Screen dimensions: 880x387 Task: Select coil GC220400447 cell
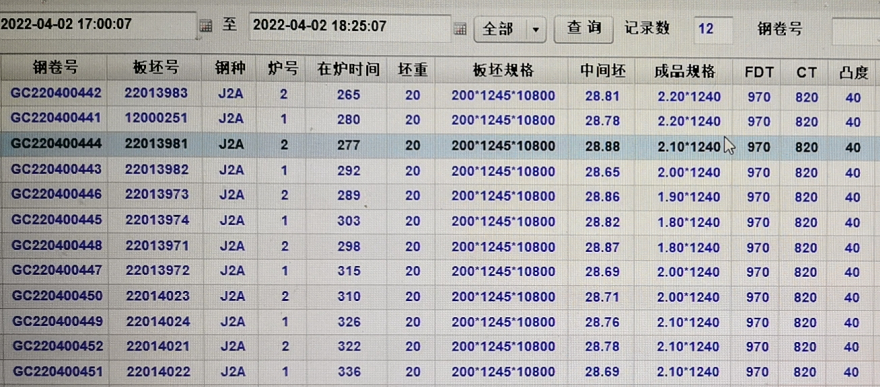coord(57,270)
